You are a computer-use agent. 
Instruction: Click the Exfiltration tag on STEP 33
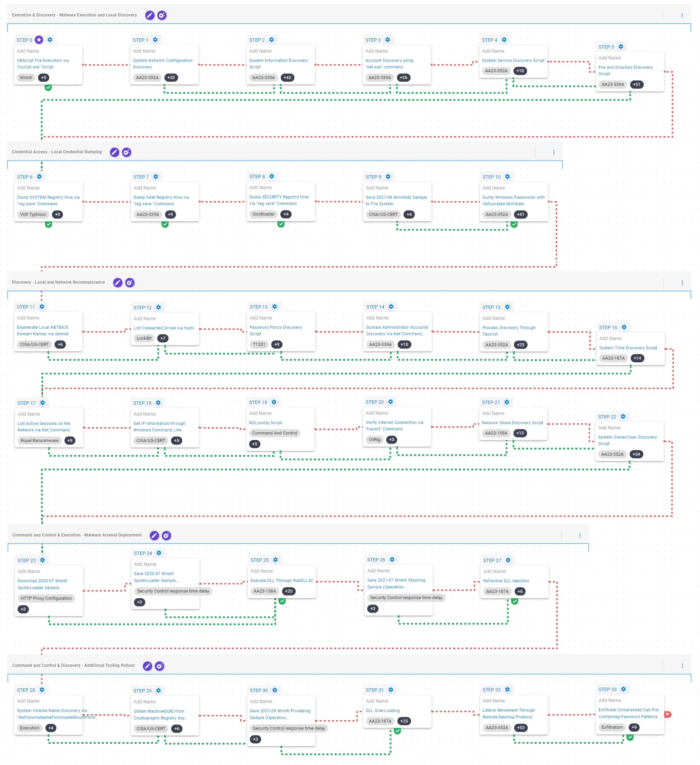point(612,727)
